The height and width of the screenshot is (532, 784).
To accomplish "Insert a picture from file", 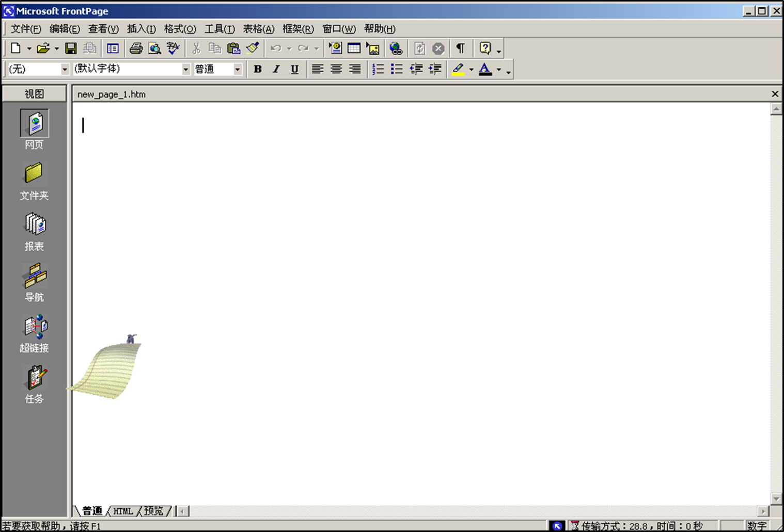I will (373, 48).
